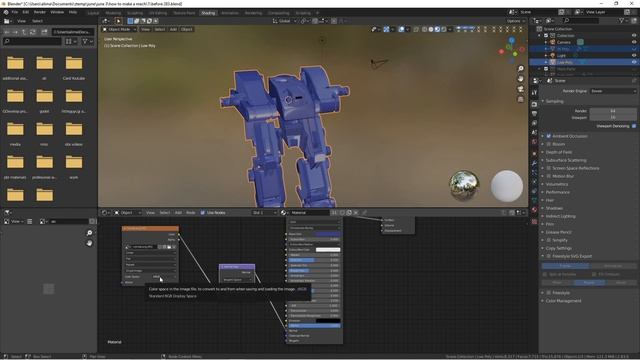Click the file browser search field

pos(32,41)
